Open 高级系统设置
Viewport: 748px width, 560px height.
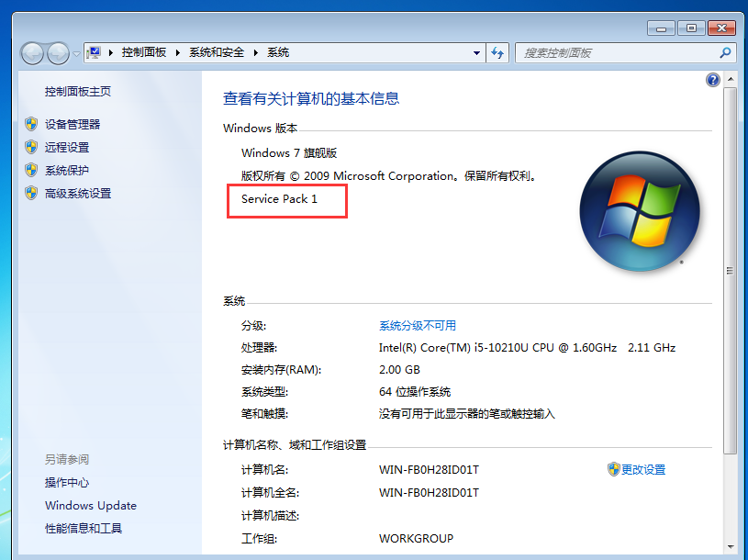coord(78,193)
